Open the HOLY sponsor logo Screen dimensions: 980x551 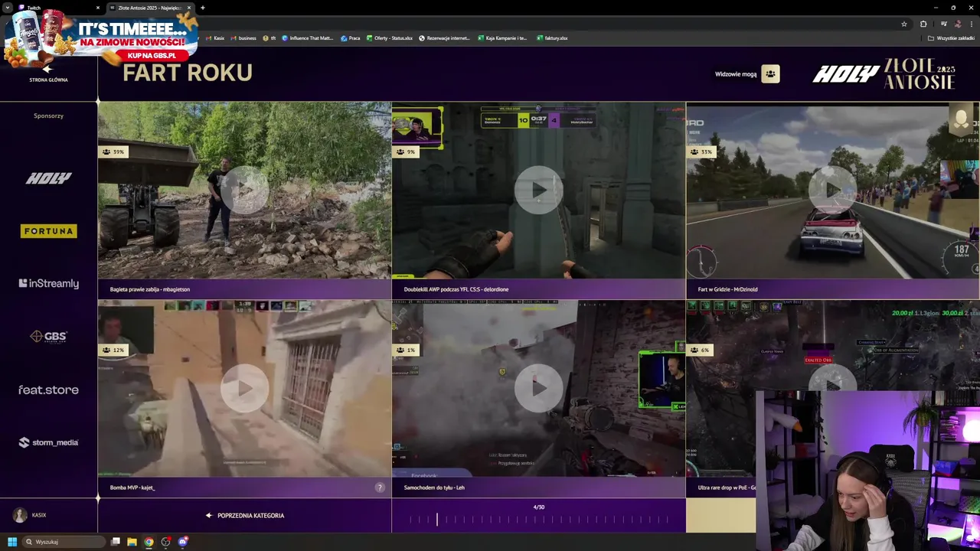coord(48,178)
